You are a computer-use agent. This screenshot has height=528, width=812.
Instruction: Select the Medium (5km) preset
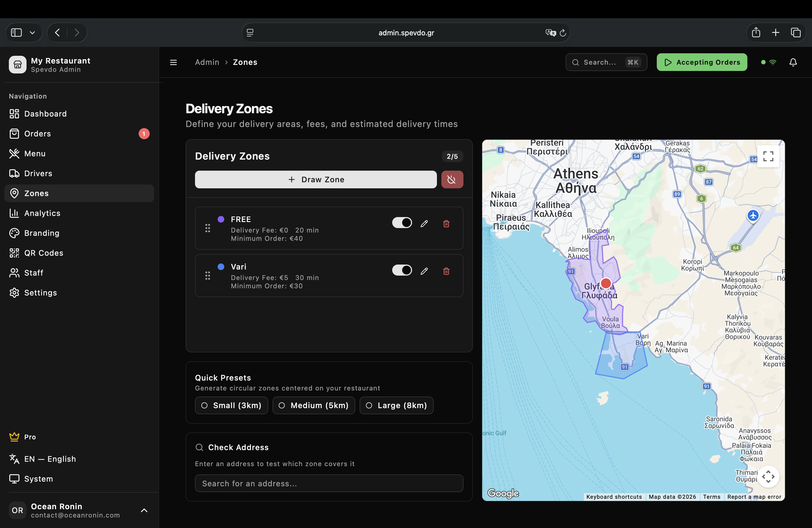pos(313,405)
